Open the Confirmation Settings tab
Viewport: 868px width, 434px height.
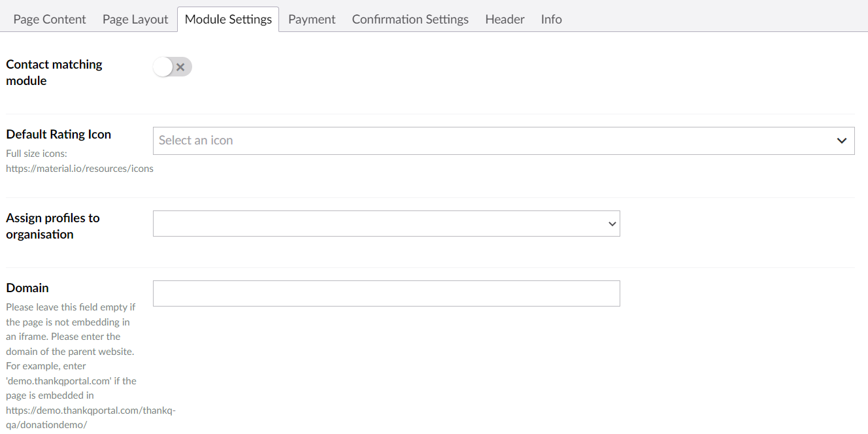[x=410, y=20]
